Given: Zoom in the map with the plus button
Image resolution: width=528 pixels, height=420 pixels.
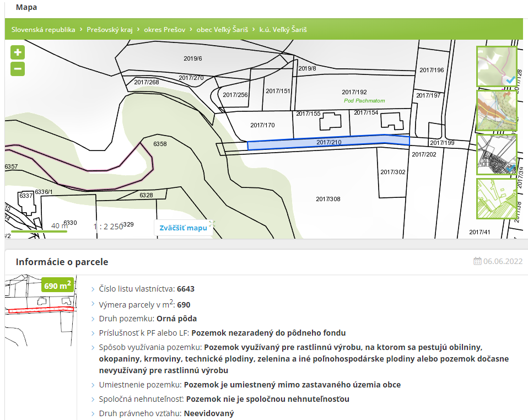Looking at the screenshot, I should coord(18,53).
